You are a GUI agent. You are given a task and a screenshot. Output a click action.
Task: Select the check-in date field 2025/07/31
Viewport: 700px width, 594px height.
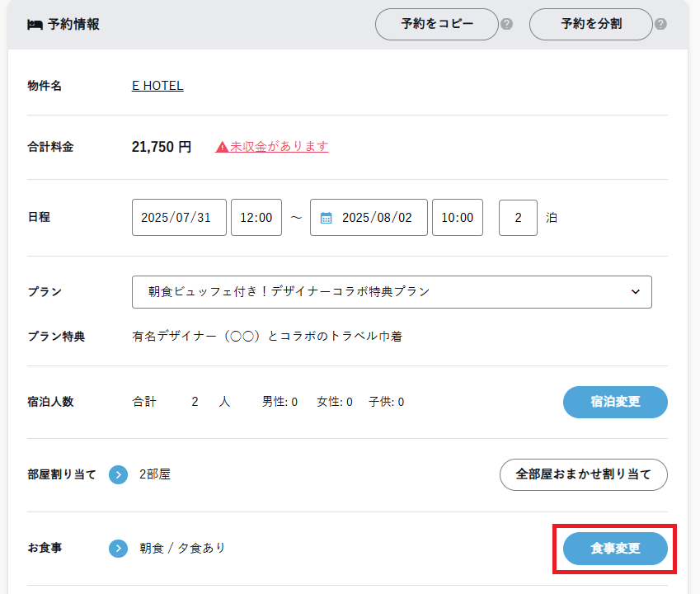click(179, 218)
